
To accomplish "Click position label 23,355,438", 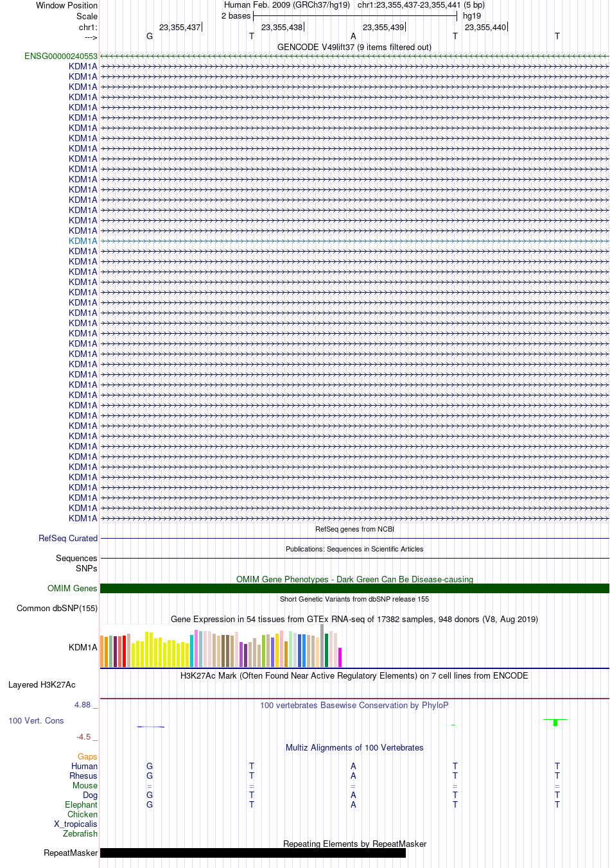I will click(x=282, y=28).
